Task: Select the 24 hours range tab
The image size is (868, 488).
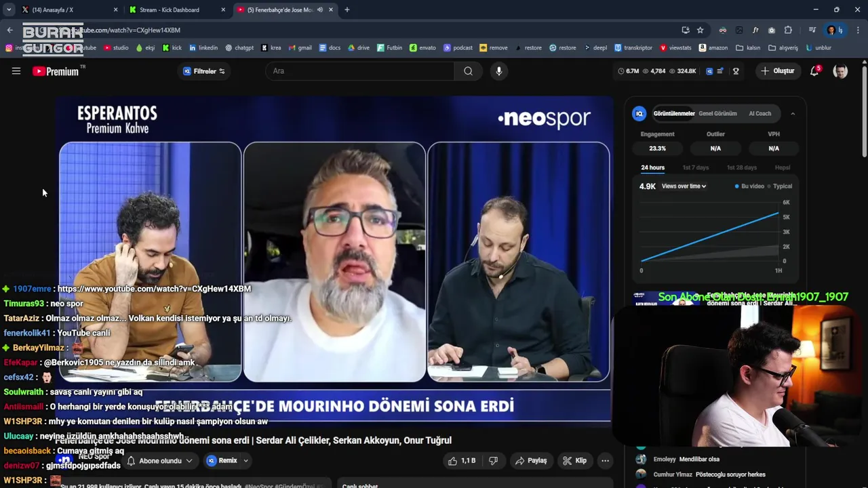Action: pyautogui.click(x=653, y=167)
